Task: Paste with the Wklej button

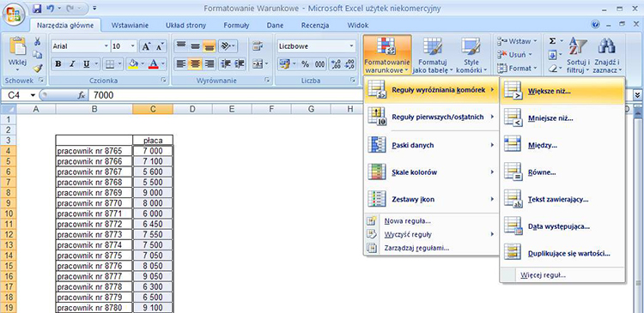Action: pos(17,53)
